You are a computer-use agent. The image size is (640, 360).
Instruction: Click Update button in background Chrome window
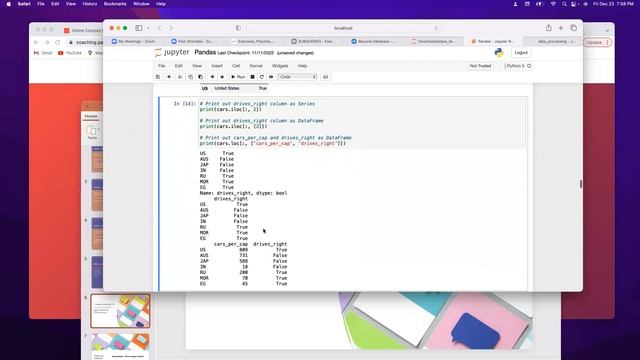point(597,42)
